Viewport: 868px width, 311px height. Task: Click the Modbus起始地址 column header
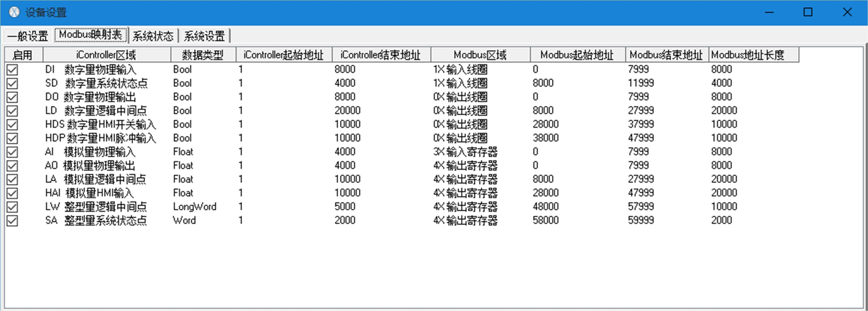[x=577, y=54]
